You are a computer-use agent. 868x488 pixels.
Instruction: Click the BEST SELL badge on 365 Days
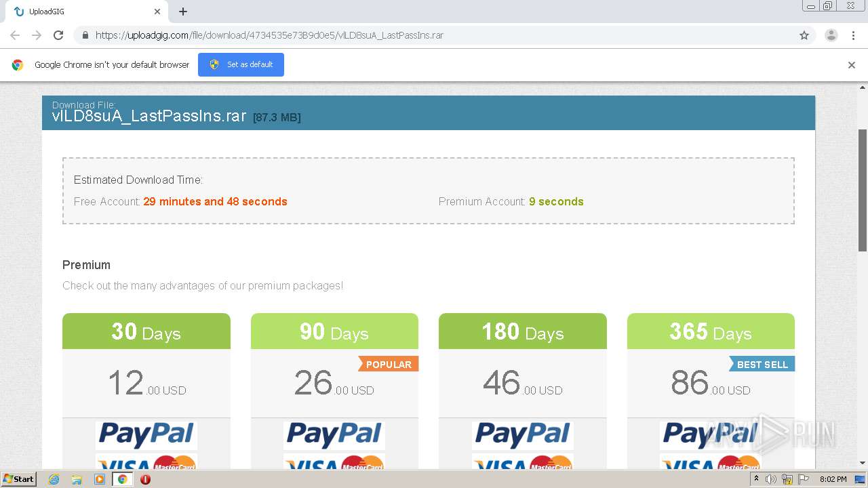pyautogui.click(x=762, y=364)
